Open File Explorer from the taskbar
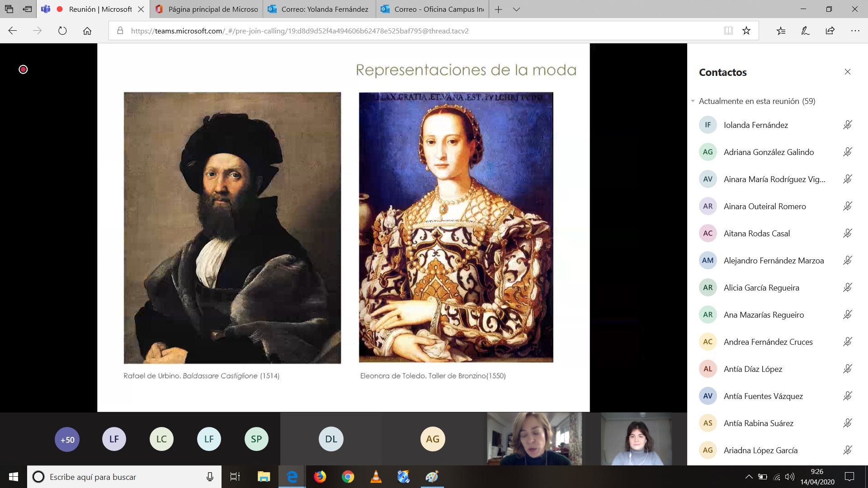The image size is (868, 488). tap(264, 477)
